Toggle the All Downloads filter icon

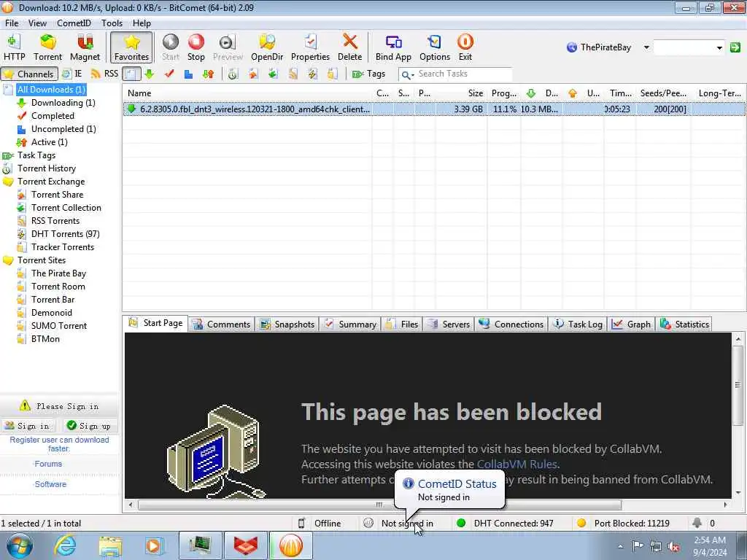point(131,74)
